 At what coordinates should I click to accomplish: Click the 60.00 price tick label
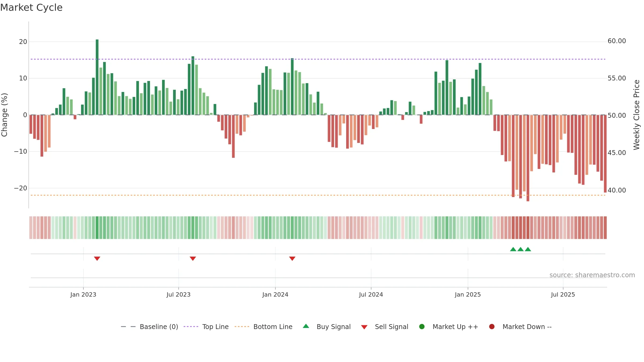[617, 41]
